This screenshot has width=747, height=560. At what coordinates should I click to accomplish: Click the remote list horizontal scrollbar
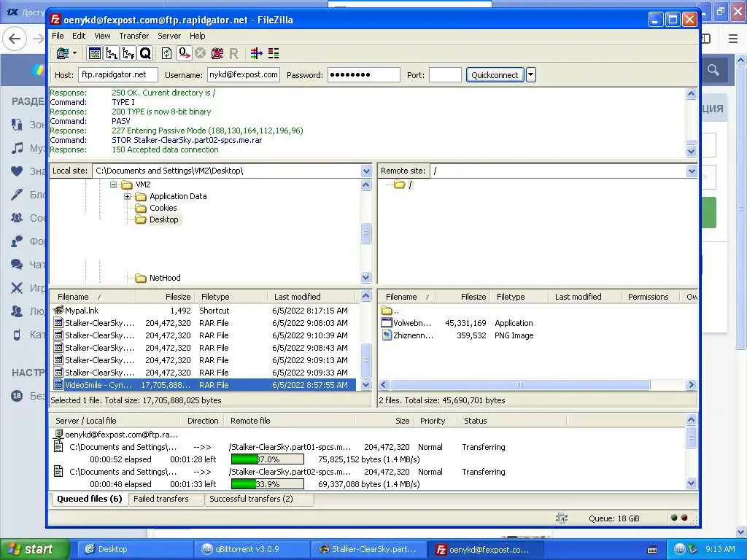[x=519, y=385]
